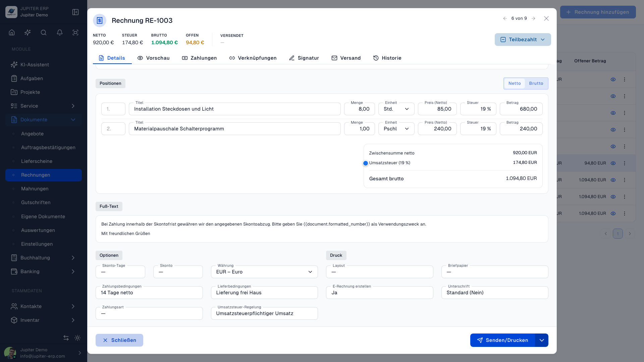644x362 pixels.
Task: Click title field Installation Steckdosen und Licht
Action: 235,109
